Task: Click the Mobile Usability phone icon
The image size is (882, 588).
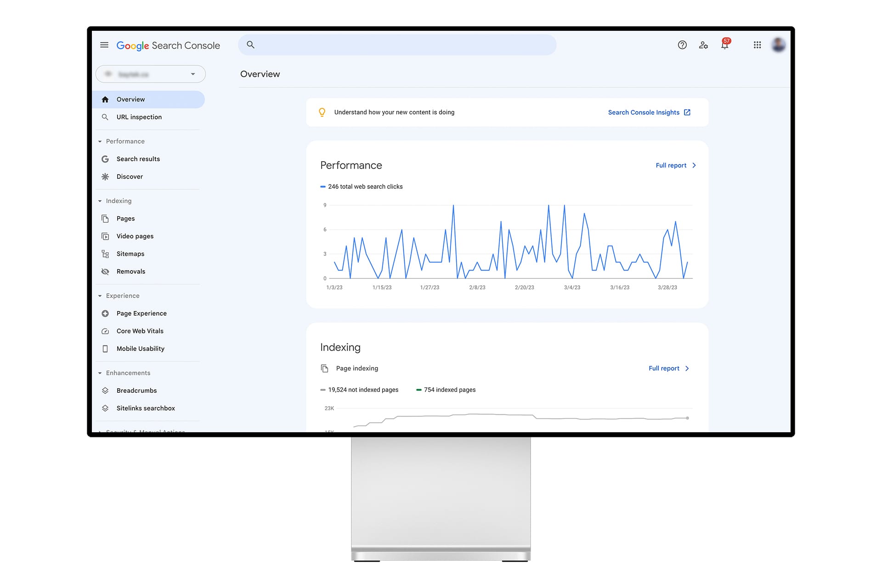Action: pyautogui.click(x=105, y=349)
